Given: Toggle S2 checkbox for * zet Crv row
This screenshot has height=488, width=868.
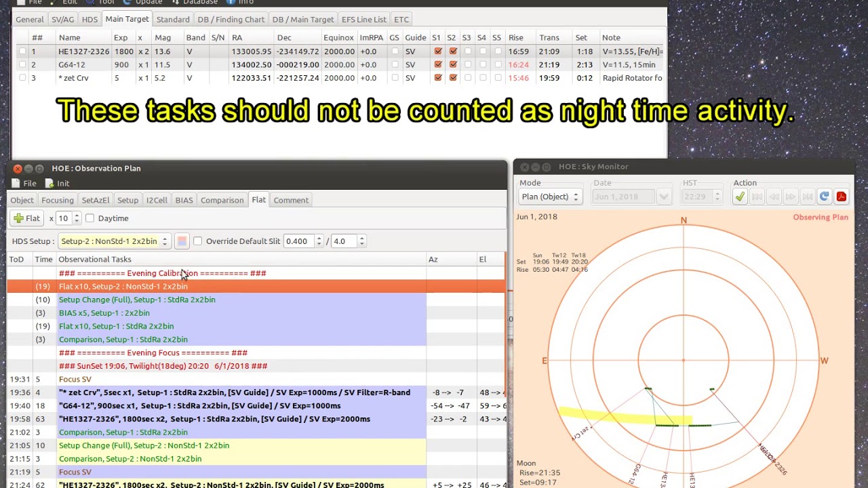Looking at the screenshot, I should (453, 78).
